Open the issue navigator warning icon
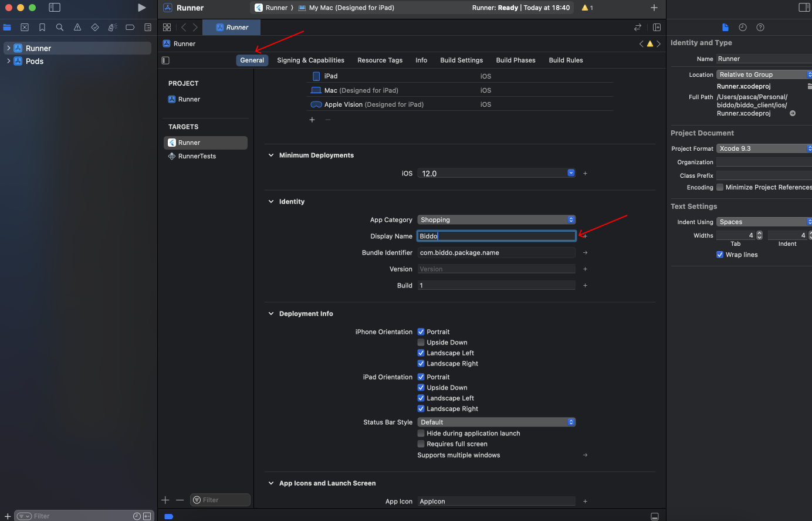 pos(77,28)
